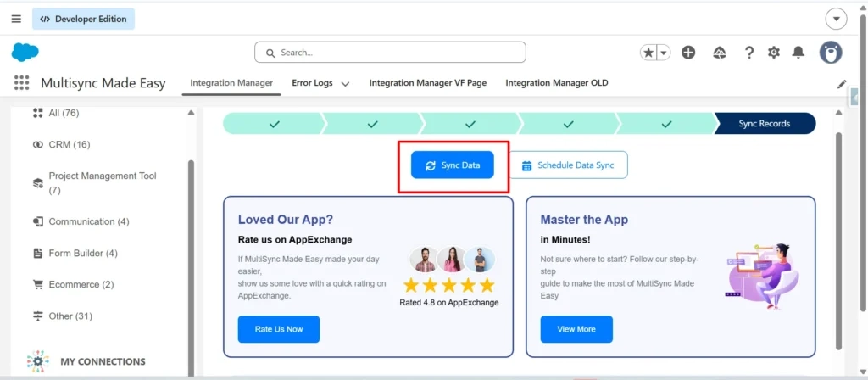This screenshot has height=380, width=868.
Task: Click the Form Builder document icon
Action: [x=37, y=253]
